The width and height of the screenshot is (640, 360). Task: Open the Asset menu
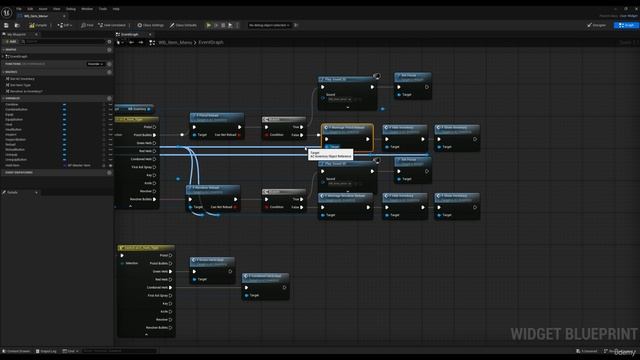coord(43,9)
